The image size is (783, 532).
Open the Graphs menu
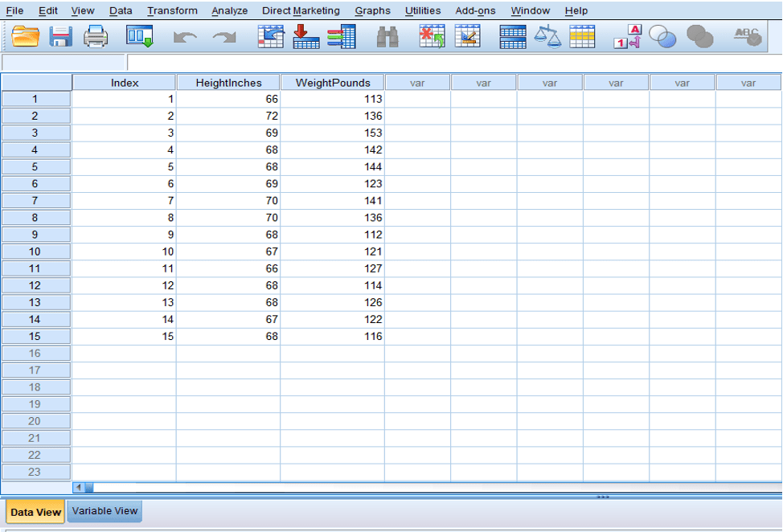(x=371, y=10)
